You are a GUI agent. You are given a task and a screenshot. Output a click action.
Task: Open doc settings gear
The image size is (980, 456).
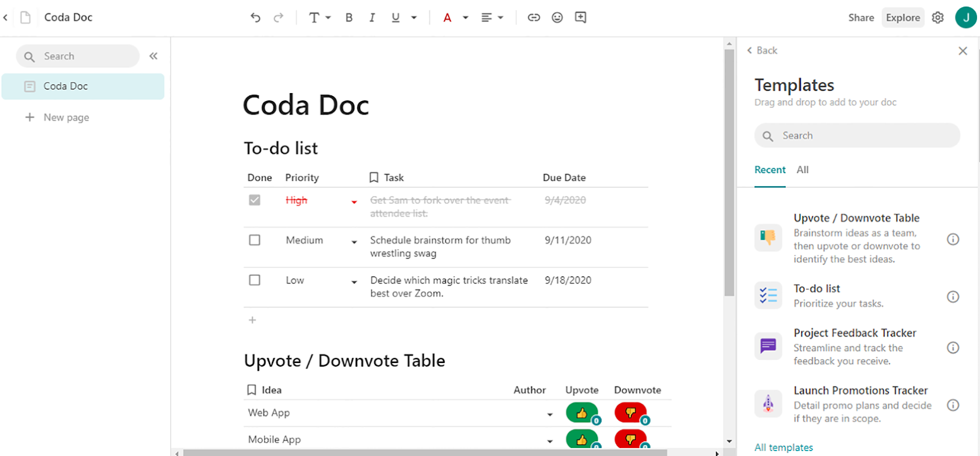pyautogui.click(x=938, y=18)
